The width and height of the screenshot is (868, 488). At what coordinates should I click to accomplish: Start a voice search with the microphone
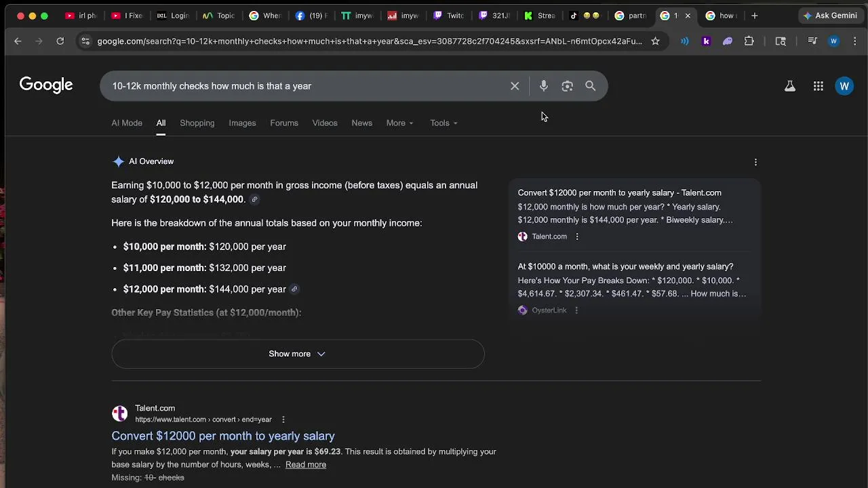tap(543, 86)
